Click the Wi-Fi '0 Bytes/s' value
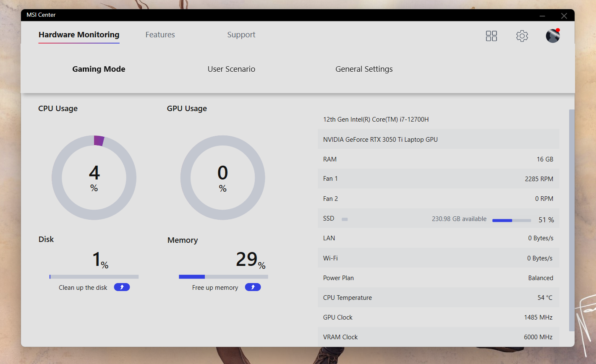 [540, 258]
